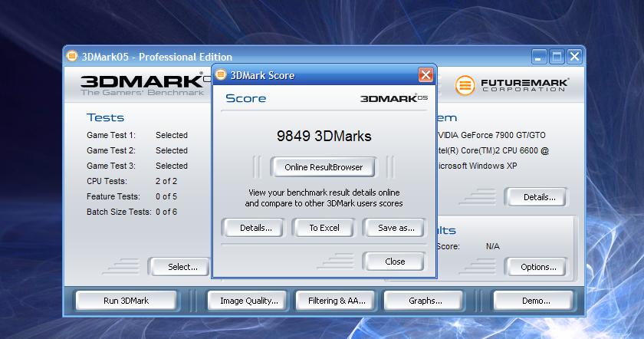Viewport: 644px width, 339px height.
Task: Click the 3DMark Score dialog title bar
Action: 324,75
